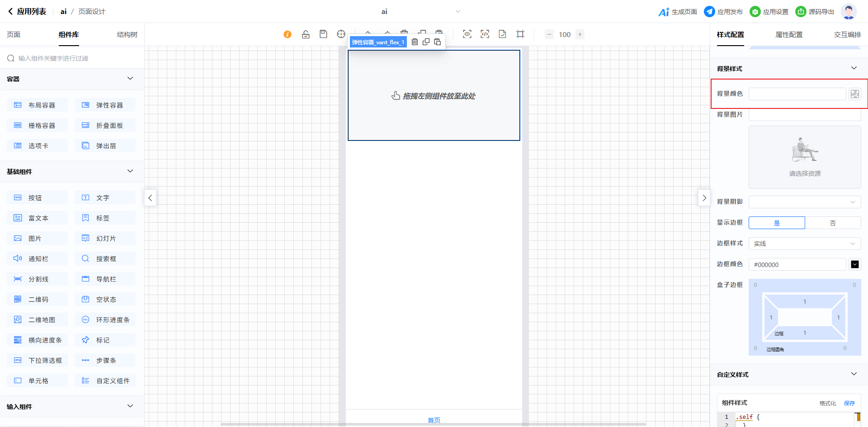Delete the selected flex container via trash icon
Viewport: 868px width, 427px height.
click(415, 42)
